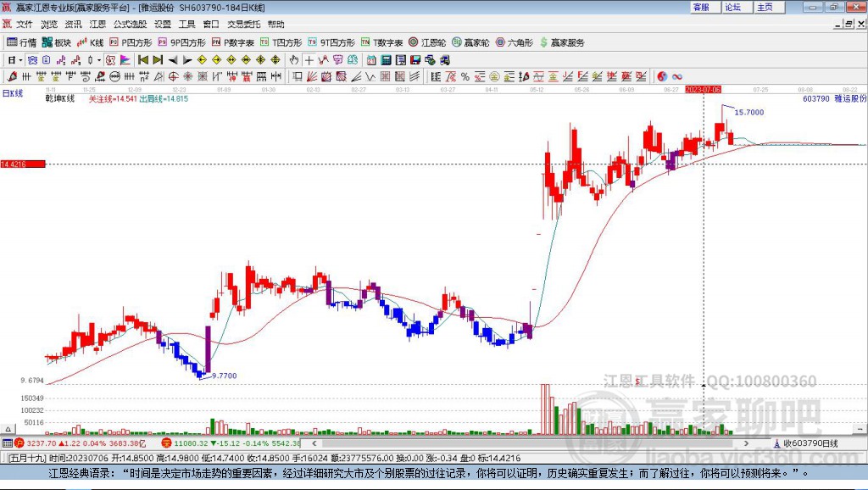The image size is (868, 490).
Task: Toggle the flag marker tool
Action: pos(125,60)
